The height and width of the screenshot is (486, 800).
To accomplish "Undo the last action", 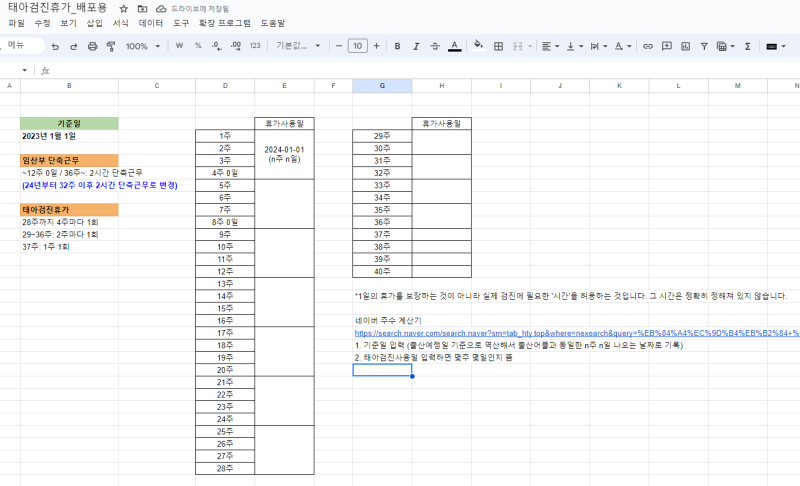I will (x=55, y=46).
